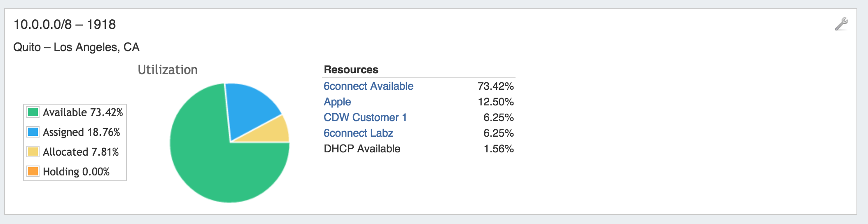The width and height of the screenshot is (868, 224).
Task: Open the 6connect Labz link
Action: (358, 133)
